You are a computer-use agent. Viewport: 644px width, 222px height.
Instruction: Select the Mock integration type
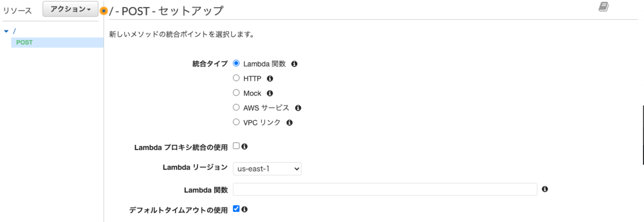pyautogui.click(x=236, y=93)
